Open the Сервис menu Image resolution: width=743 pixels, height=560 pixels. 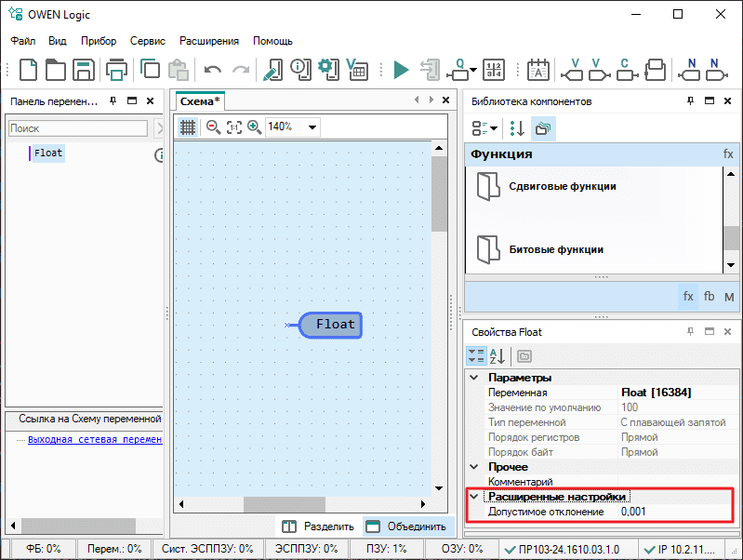click(x=148, y=41)
